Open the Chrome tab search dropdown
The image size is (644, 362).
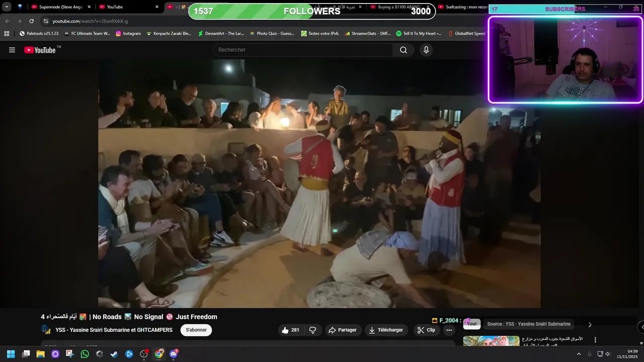coord(7,7)
